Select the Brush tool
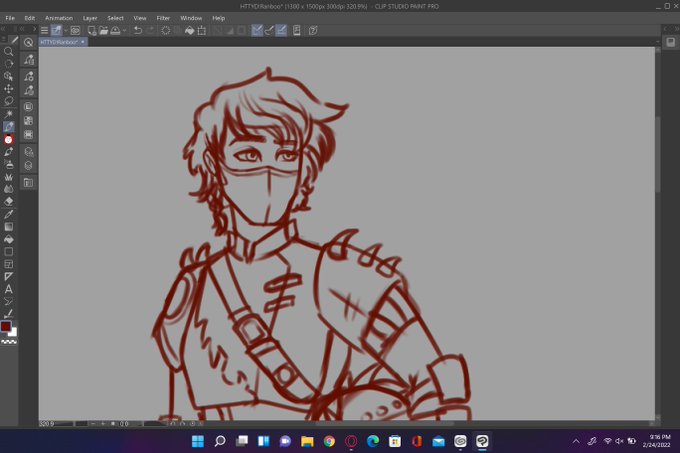 tap(8, 152)
